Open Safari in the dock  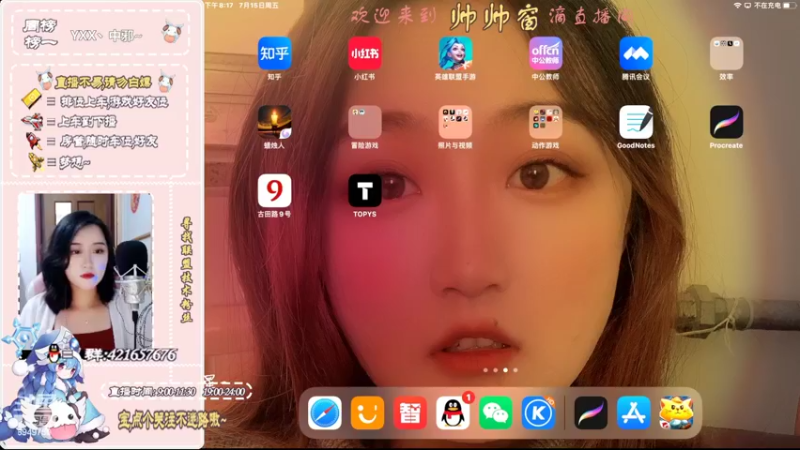[x=324, y=413]
